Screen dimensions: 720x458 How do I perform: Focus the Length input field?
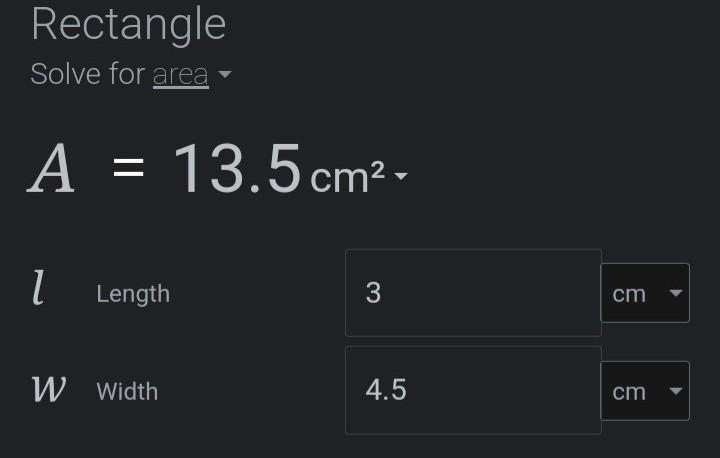point(473,293)
